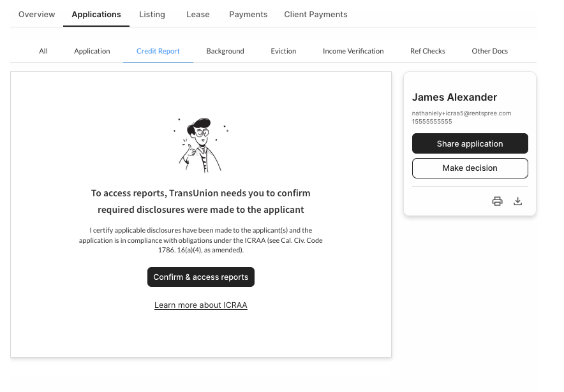Click the print icon in applicant card
Image resolution: width=564 pixels, height=392 pixels.
[x=497, y=201]
